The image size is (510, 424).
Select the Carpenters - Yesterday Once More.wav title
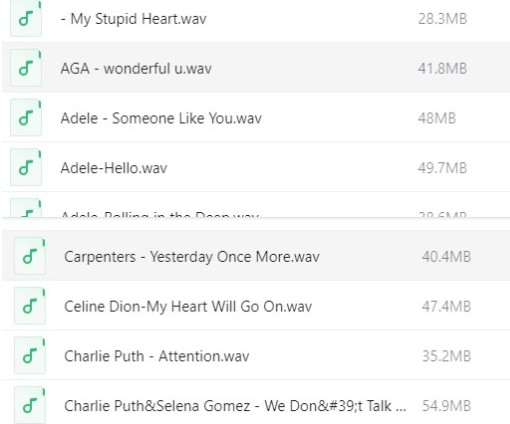point(192,257)
